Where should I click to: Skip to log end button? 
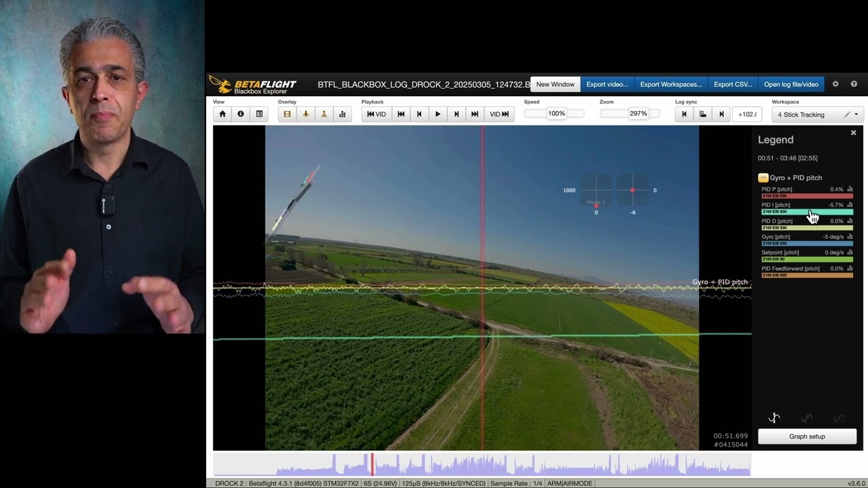(475, 114)
